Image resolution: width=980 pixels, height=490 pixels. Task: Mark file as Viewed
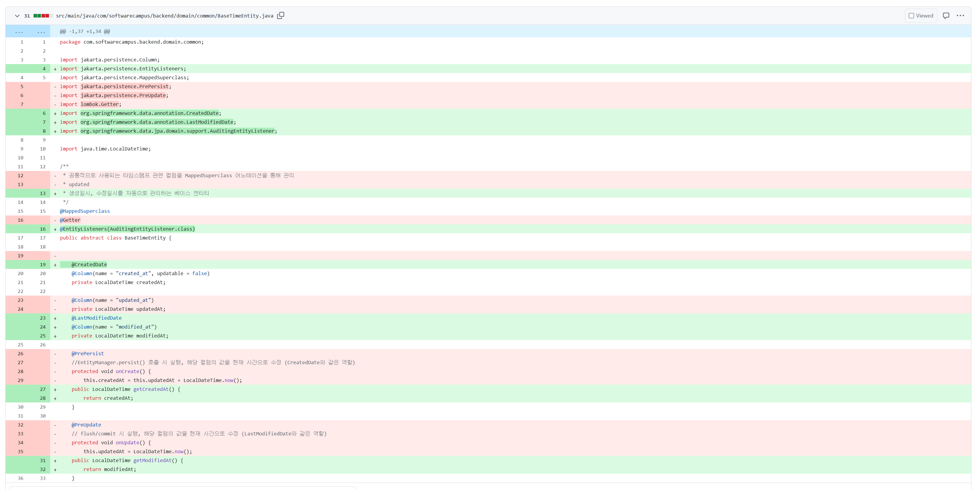point(921,16)
